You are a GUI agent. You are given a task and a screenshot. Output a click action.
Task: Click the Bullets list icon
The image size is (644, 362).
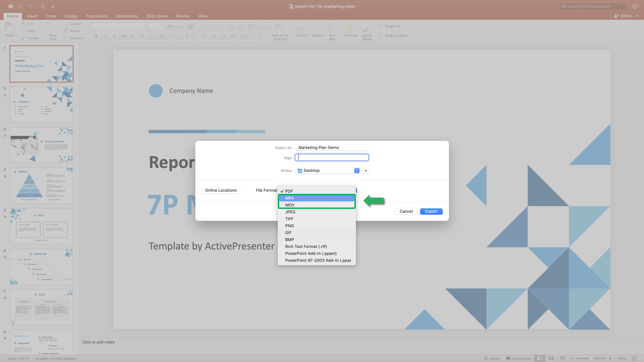204,26
